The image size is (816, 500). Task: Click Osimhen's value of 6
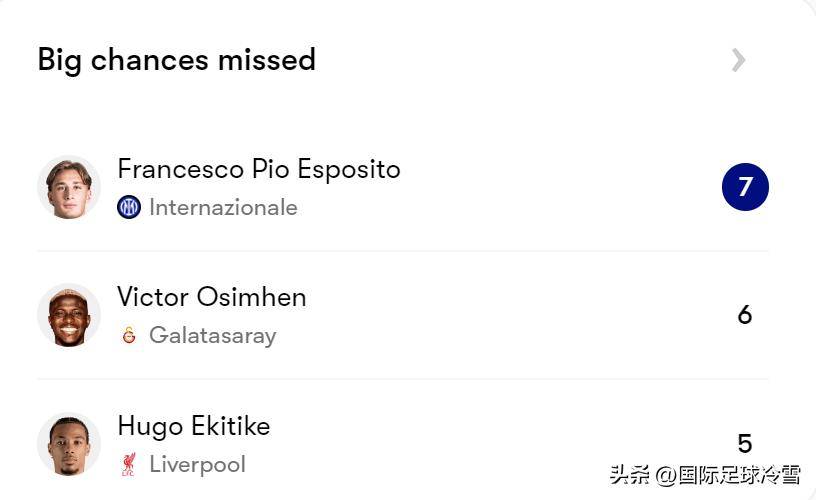tap(745, 315)
